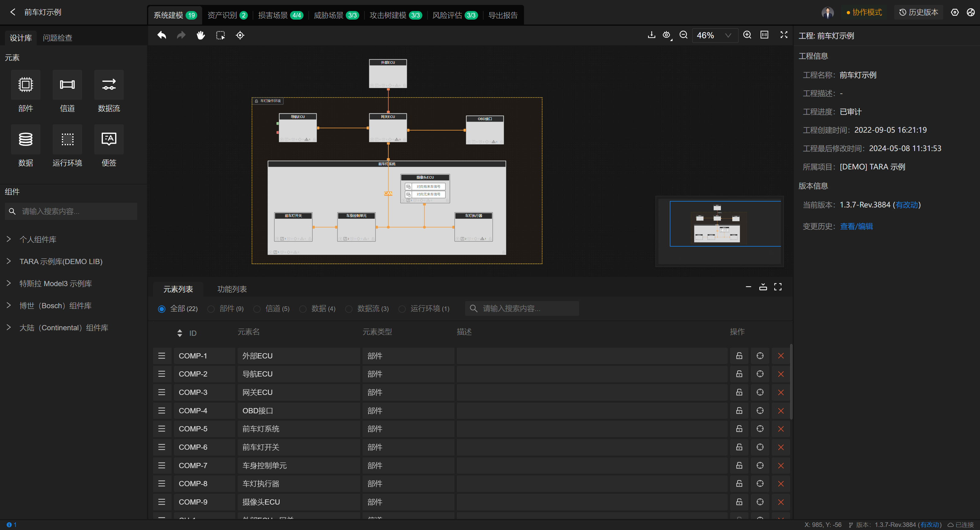Locate COMP-3 网关ECU on canvas
The width and height of the screenshot is (980, 530).
click(x=760, y=393)
